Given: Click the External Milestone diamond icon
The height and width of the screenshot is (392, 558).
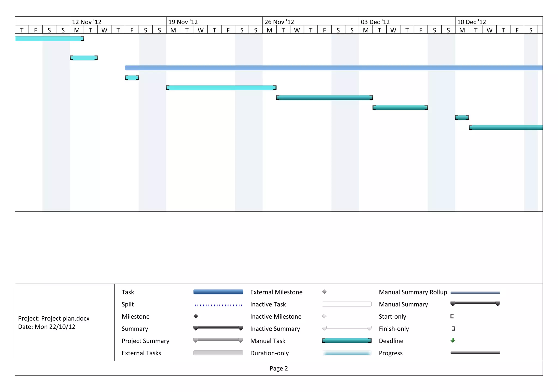Looking at the screenshot, I should tap(324, 292).
